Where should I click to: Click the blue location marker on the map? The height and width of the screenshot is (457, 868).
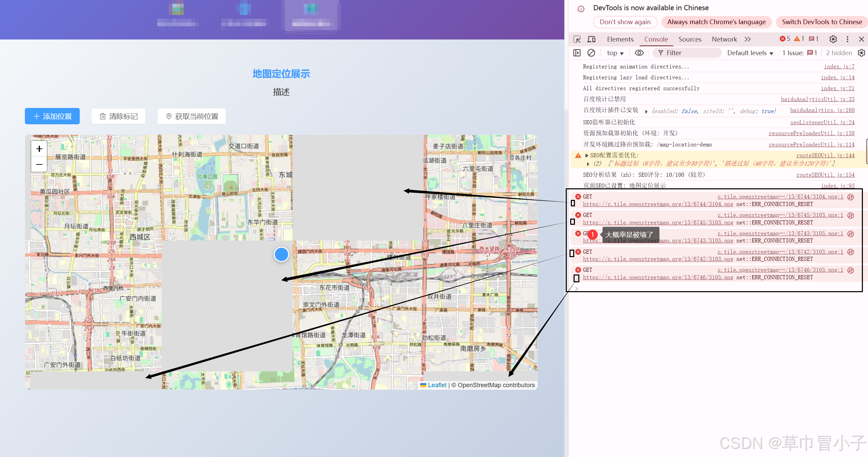point(281,254)
